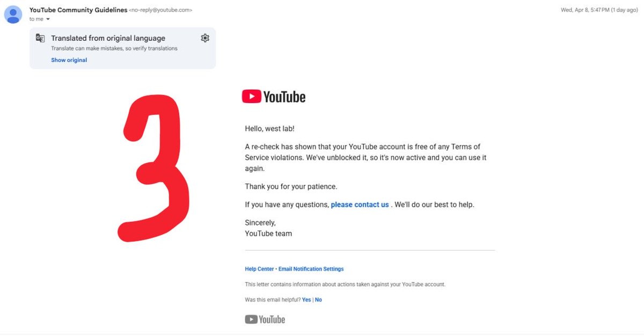Open the Help Center link

[259, 269]
